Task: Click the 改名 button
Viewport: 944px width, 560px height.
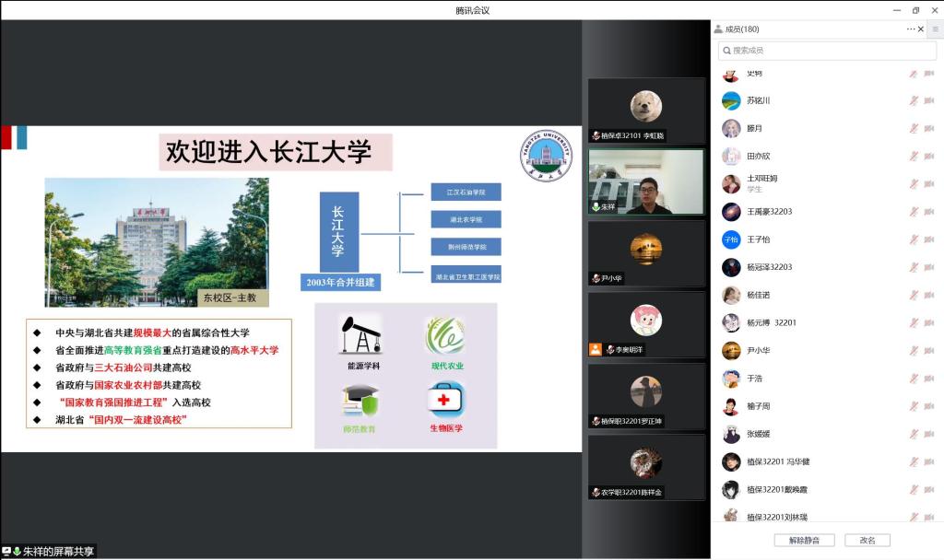Action: (x=867, y=541)
